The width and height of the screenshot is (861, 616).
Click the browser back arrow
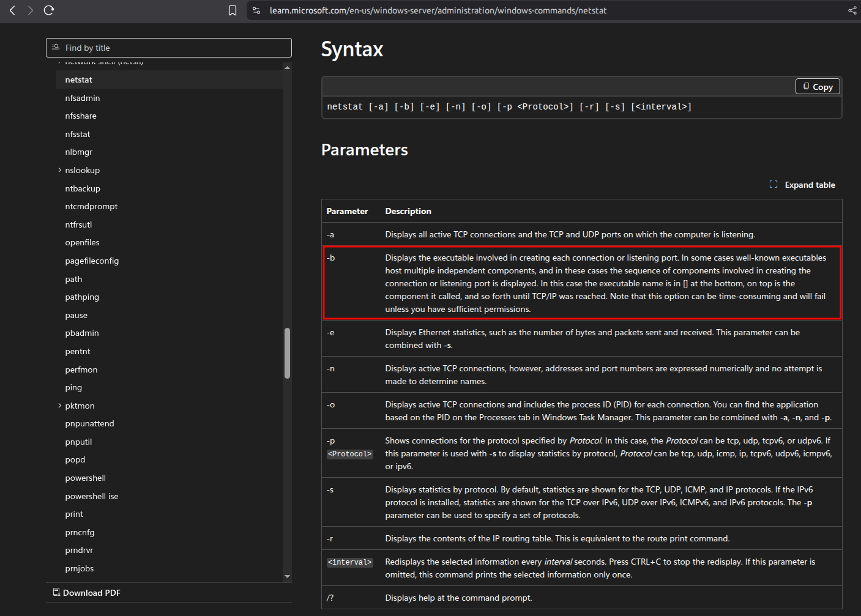click(x=12, y=10)
